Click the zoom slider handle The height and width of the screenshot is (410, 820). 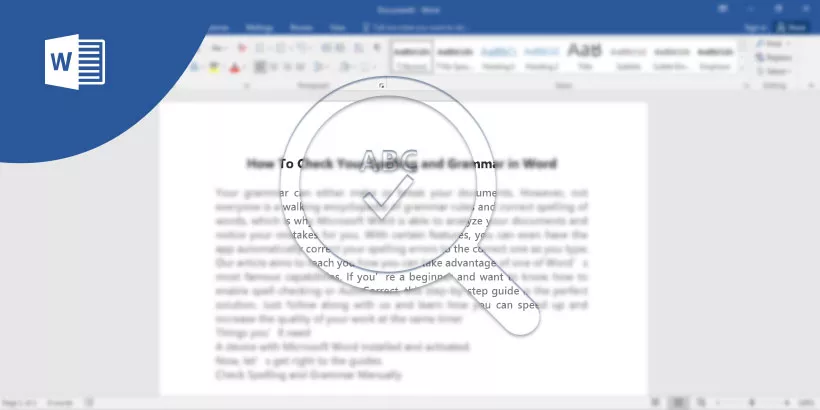[x=753, y=403]
